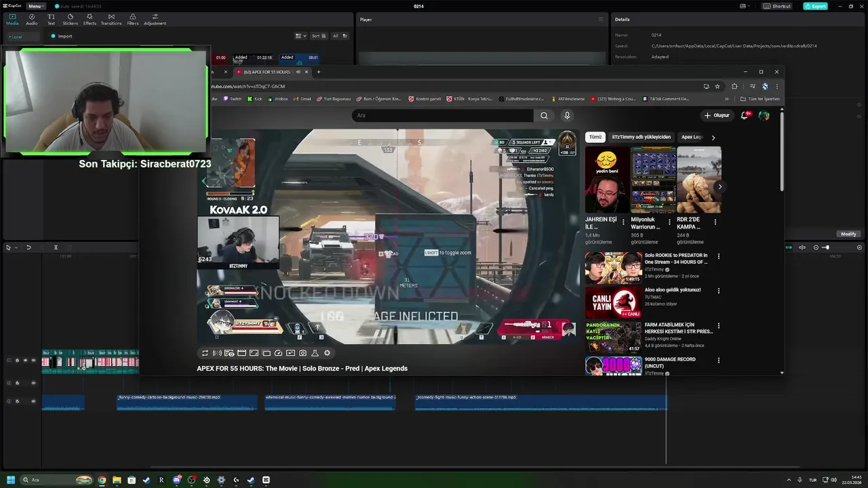Image resolution: width=868 pixels, height=488 pixels.
Task: Open the Kontrol paneli bookmark
Action: [x=425, y=99]
